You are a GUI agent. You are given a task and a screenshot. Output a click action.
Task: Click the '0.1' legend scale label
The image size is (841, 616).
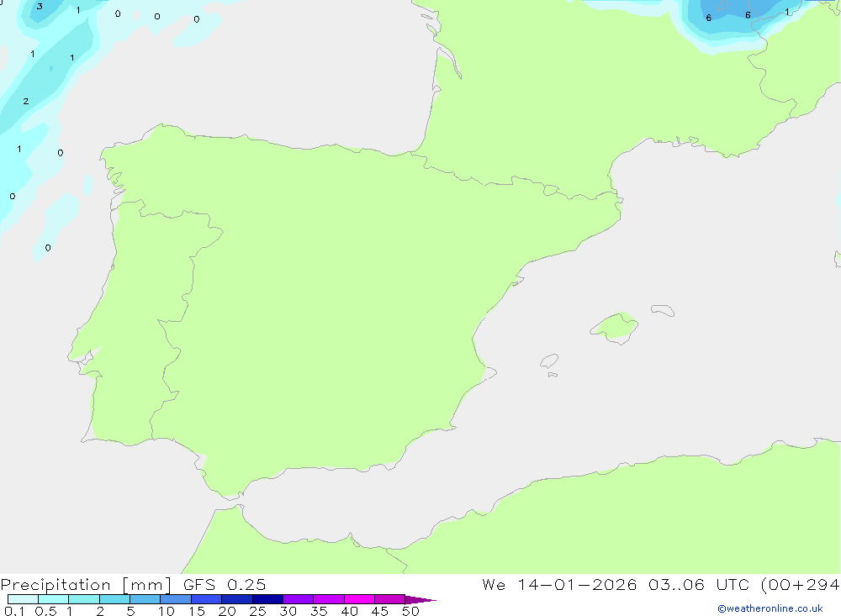[x=14, y=611]
